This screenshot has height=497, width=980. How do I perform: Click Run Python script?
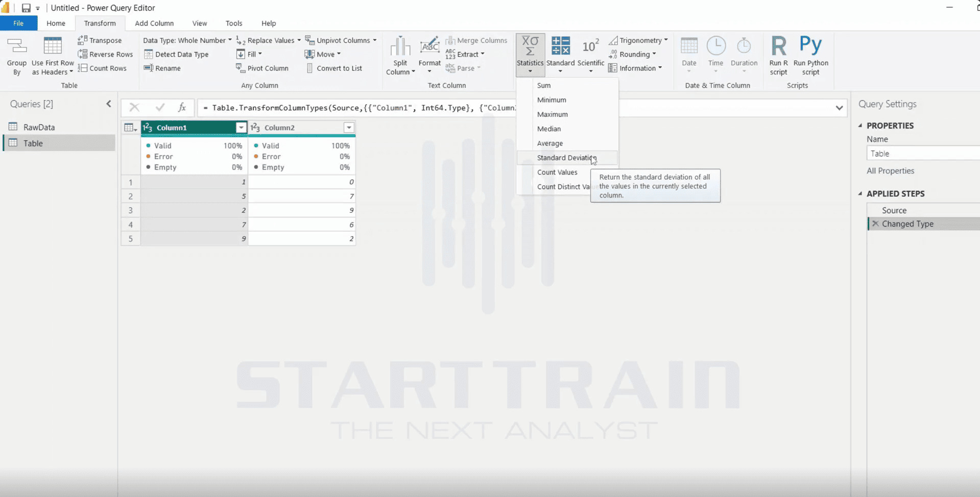(810, 56)
